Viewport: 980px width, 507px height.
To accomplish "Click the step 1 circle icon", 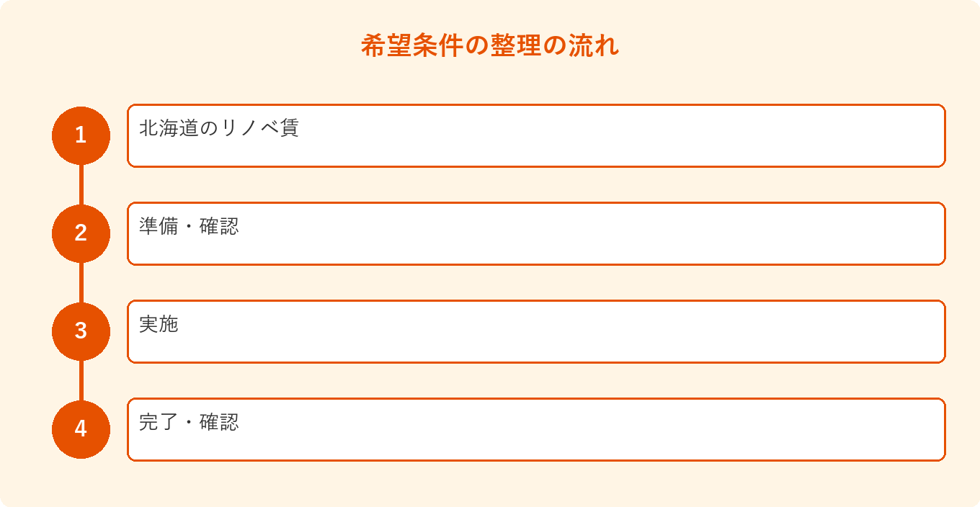I will [x=81, y=135].
